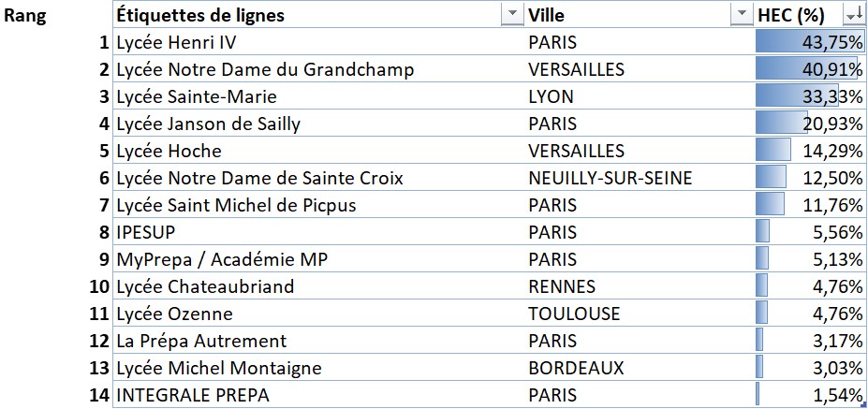Viewport: 868px width, 409px height.
Task: Click the 43,75% data bar cell
Action: 810,42
